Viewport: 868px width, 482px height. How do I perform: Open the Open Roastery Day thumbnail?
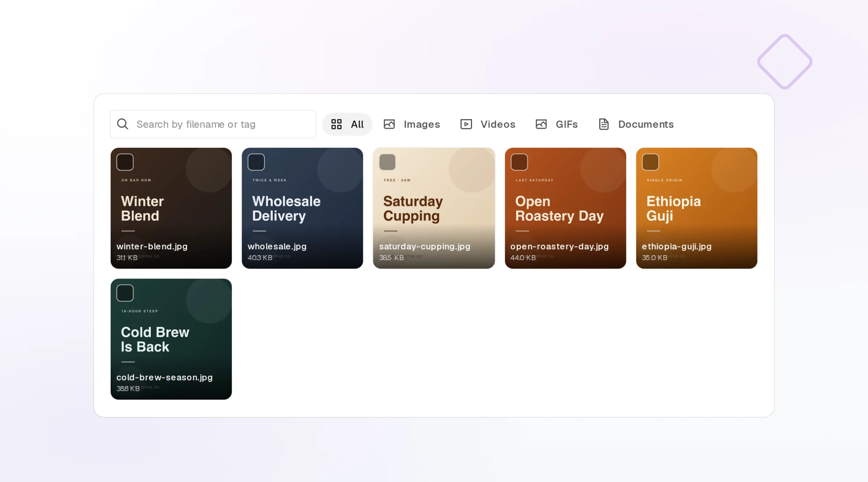(565, 208)
